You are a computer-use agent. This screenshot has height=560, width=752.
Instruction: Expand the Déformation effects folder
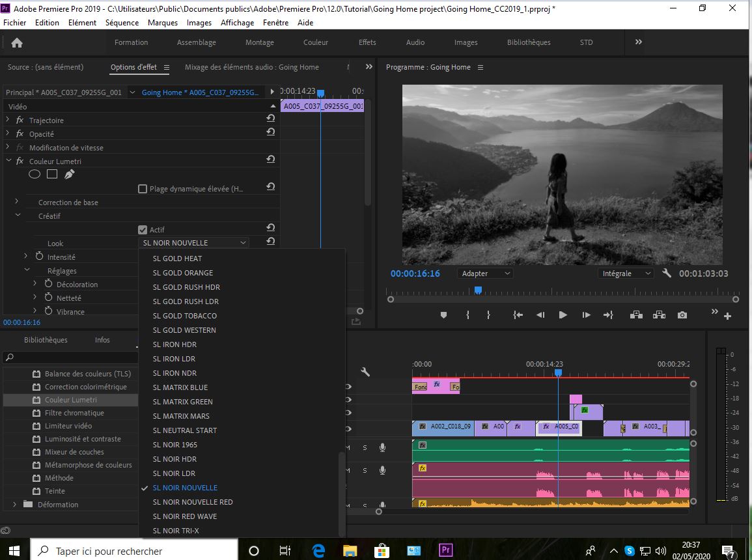click(x=14, y=505)
